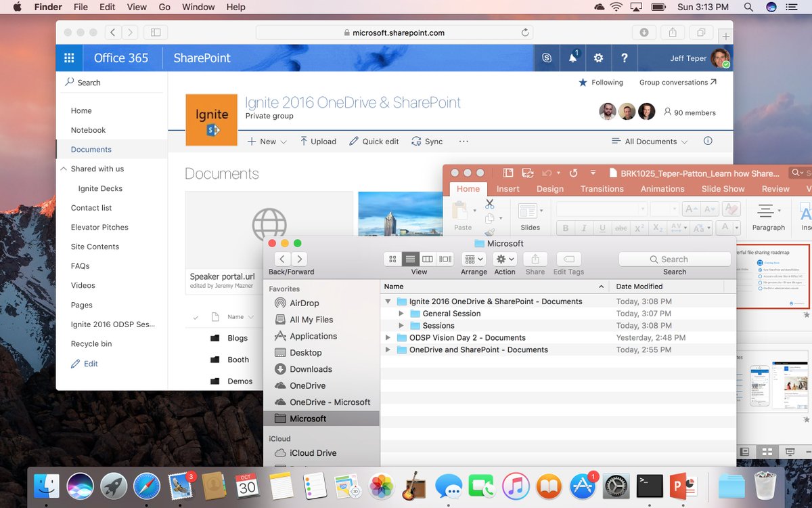Click the Finder Share toolbar button

pyautogui.click(x=535, y=259)
